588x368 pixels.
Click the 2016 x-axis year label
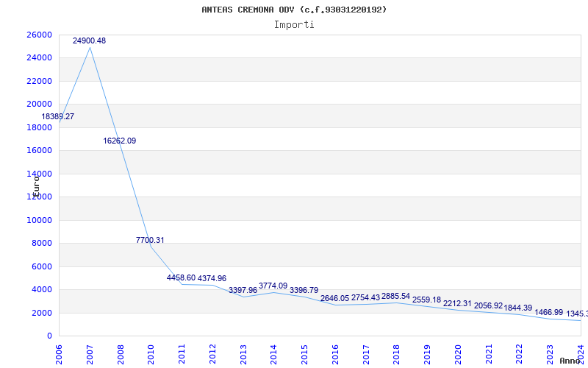[335, 355]
